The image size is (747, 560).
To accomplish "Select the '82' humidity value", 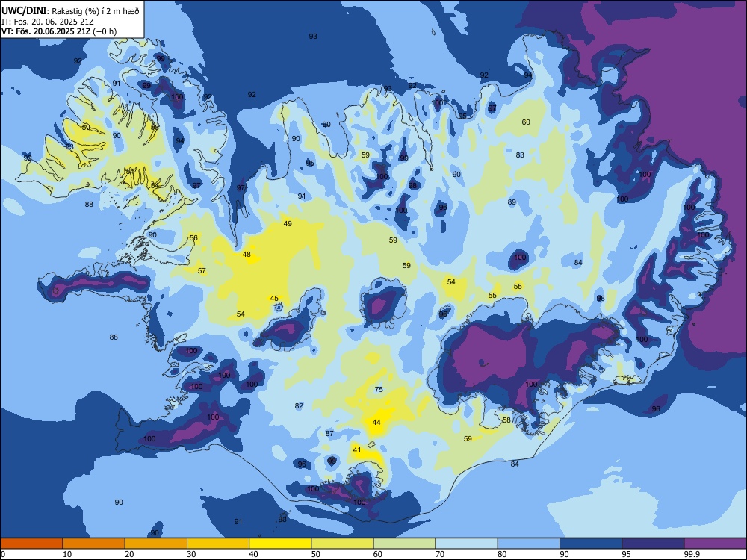I will point(299,406).
